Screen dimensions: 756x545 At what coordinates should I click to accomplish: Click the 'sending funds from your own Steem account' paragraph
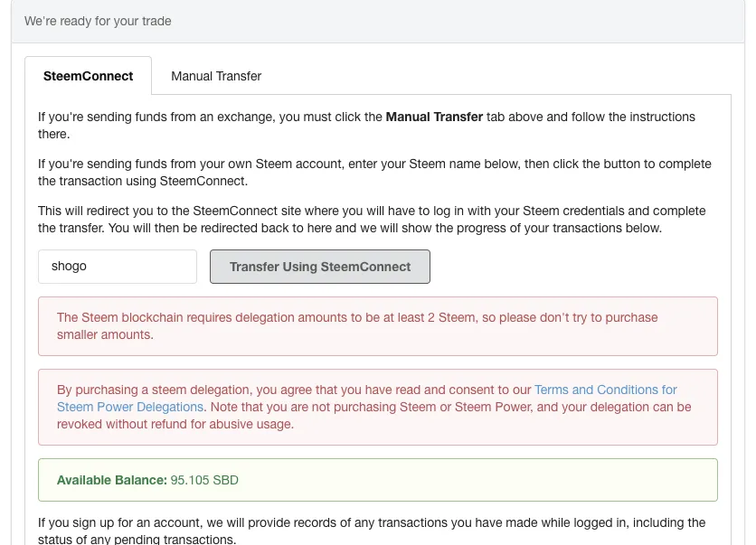374,173
